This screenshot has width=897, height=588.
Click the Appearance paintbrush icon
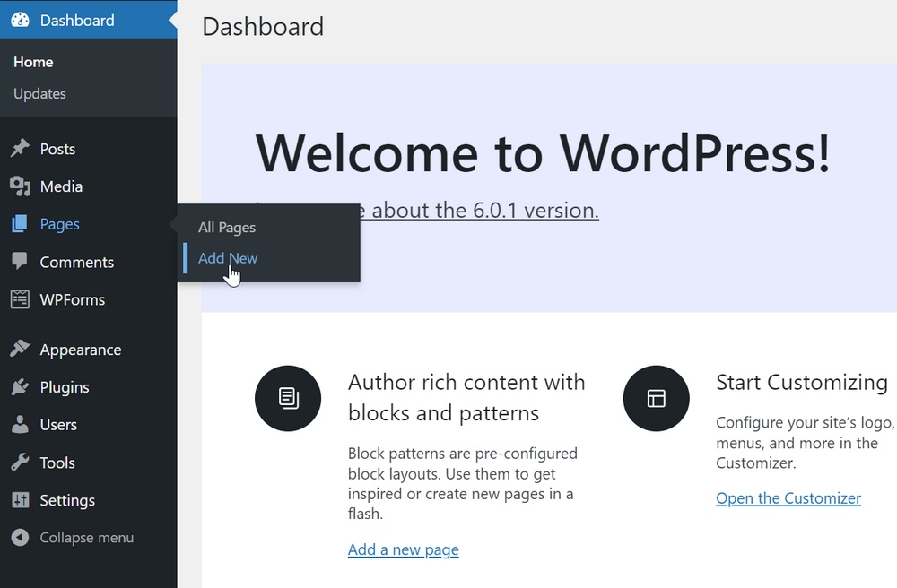click(x=20, y=349)
